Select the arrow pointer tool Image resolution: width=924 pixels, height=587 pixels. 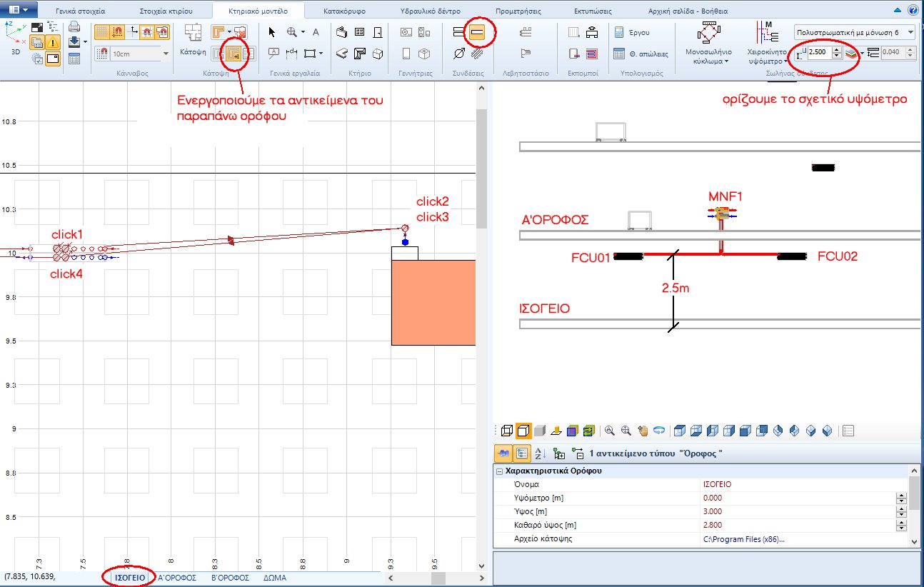(x=272, y=32)
